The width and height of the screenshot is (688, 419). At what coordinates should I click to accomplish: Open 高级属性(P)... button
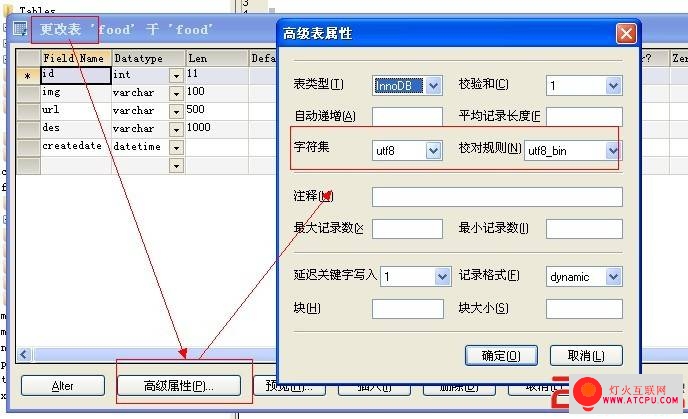click(179, 386)
